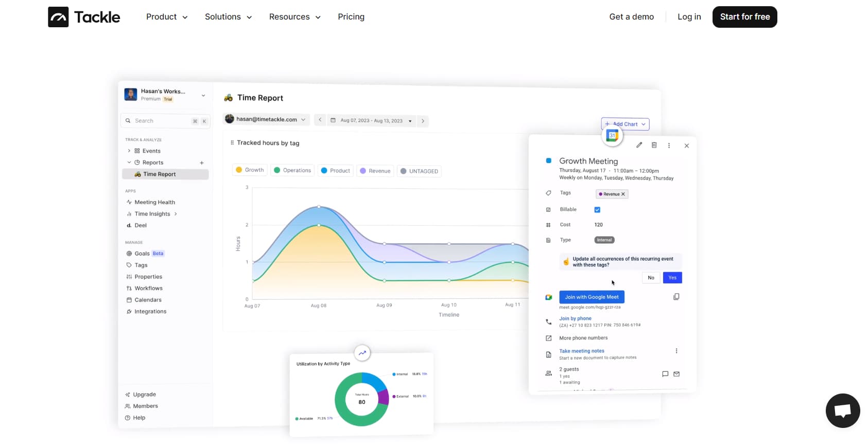Toggle the Billable checkbox

[x=597, y=210]
